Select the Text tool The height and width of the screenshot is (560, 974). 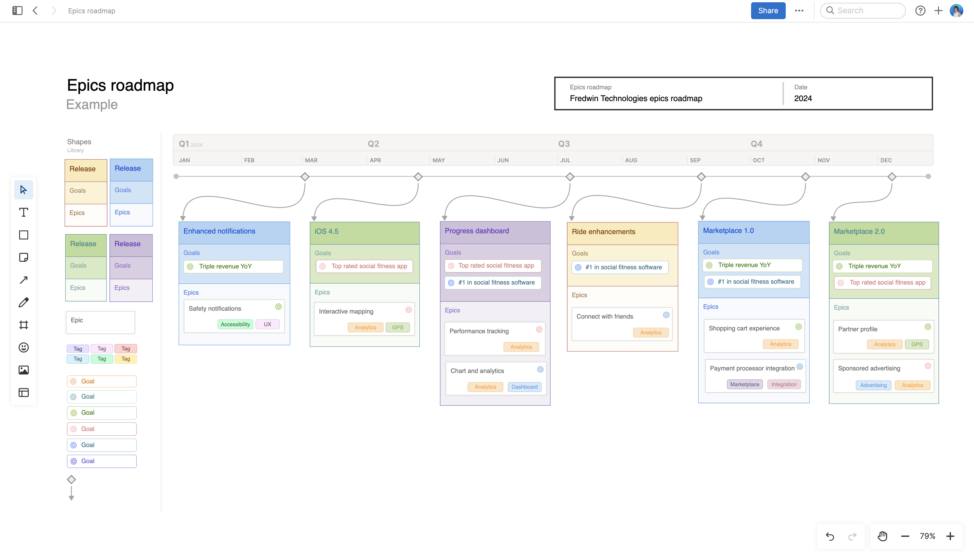pos(23,212)
